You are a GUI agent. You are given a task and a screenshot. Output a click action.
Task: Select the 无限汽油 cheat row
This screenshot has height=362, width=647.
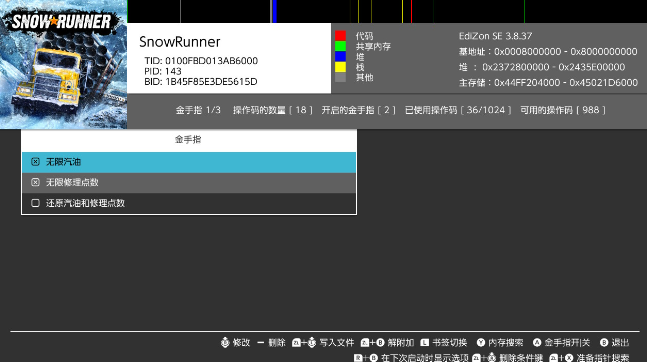pos(189,162)
